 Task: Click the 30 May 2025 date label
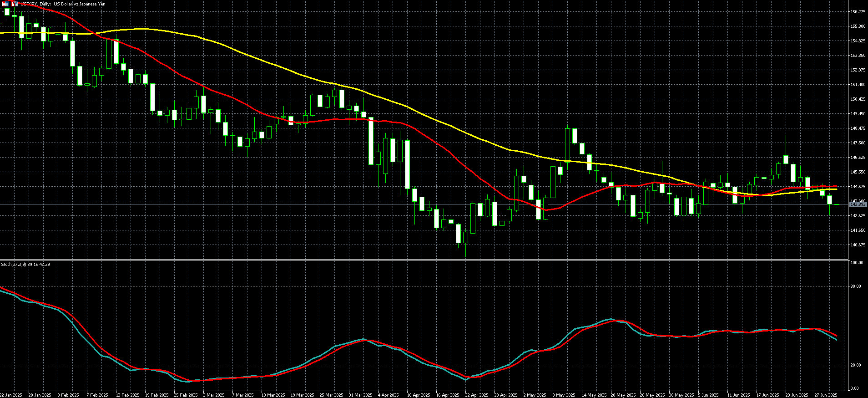pyautogui.click(x=681, y=395)
